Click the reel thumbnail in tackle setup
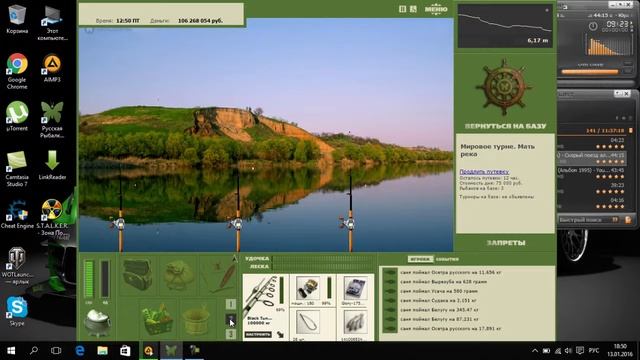The image size is (640, 360). (x=308, y=288)
